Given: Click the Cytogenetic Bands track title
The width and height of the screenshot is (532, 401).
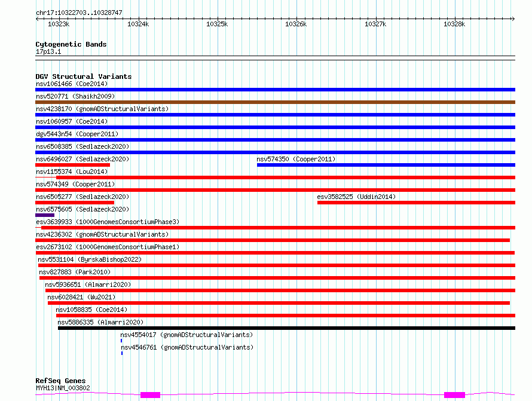Looking at the screenshot, I should click(x=71, y=44).
